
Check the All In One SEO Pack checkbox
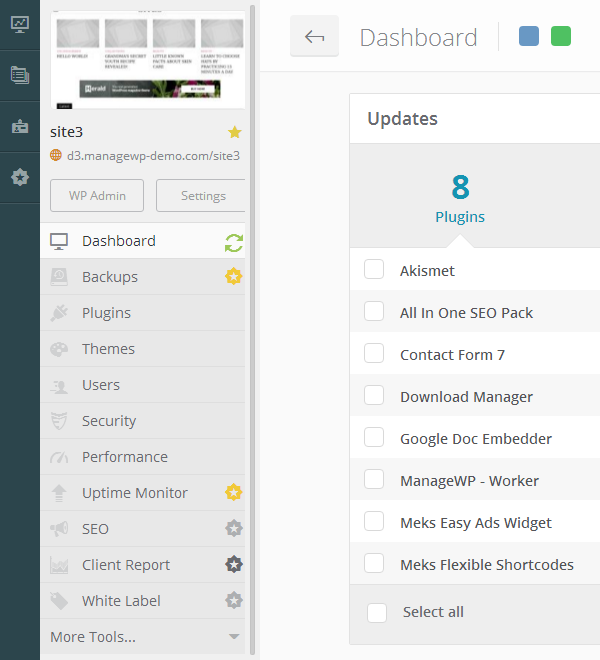point(374,311)
